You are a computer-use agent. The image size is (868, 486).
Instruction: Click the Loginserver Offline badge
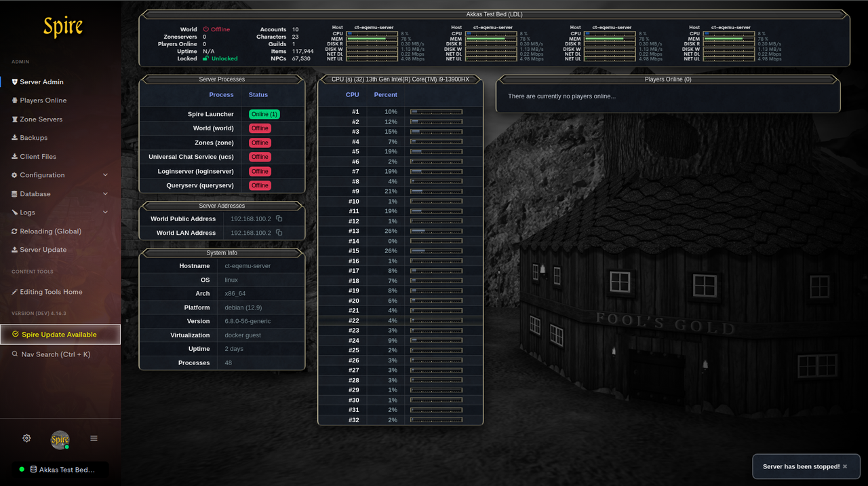click(260, 171)
